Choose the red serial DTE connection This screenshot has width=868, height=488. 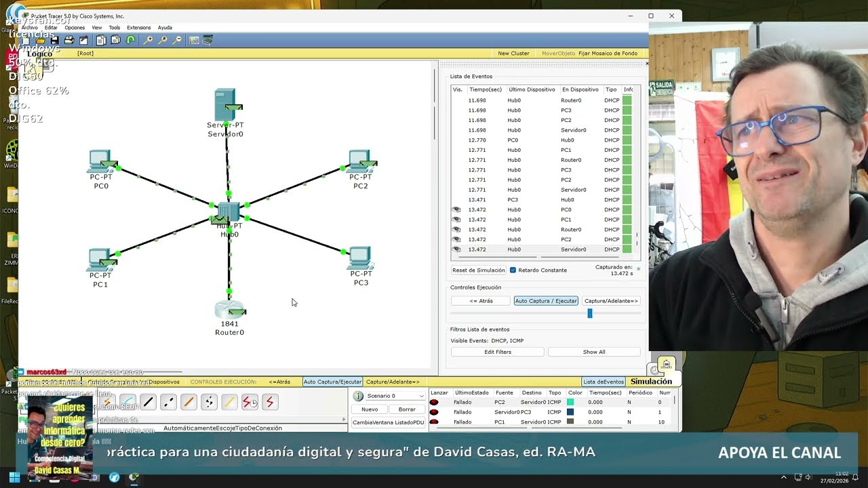[270, 402]
